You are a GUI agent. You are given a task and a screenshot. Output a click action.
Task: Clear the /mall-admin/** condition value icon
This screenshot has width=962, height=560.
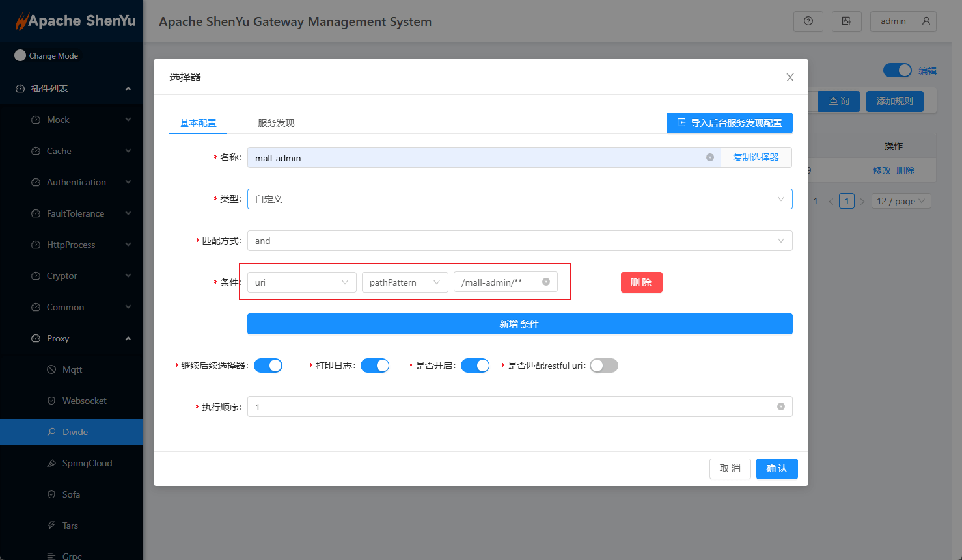pos(546,282)
